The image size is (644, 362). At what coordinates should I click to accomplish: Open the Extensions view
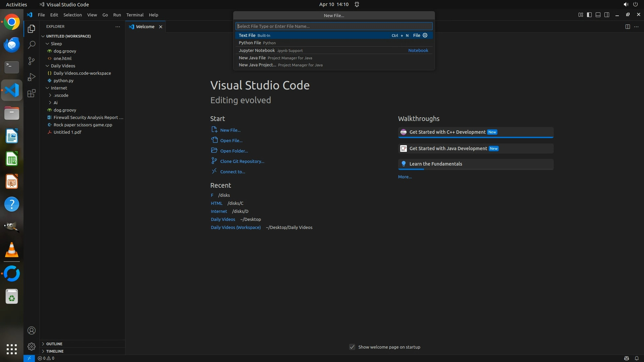pyautogui.click(x=32, y=93)
